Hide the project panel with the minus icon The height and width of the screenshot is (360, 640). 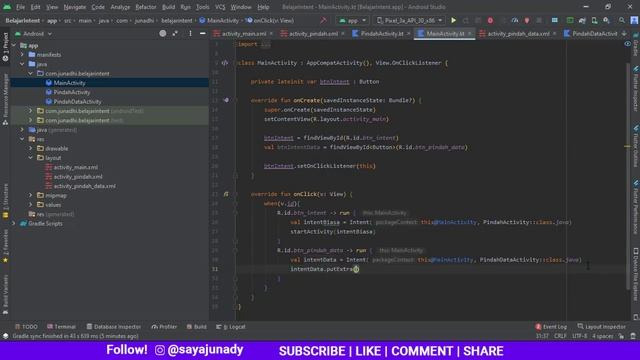tap(202, 33)
